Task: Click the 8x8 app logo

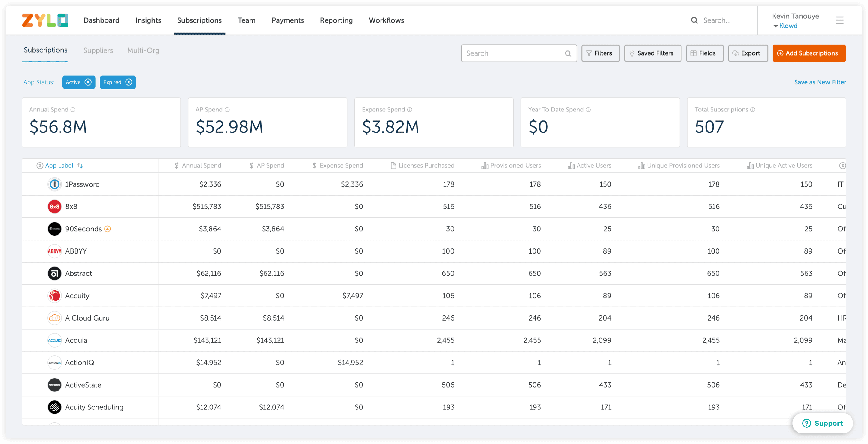Action: [54, 207]
